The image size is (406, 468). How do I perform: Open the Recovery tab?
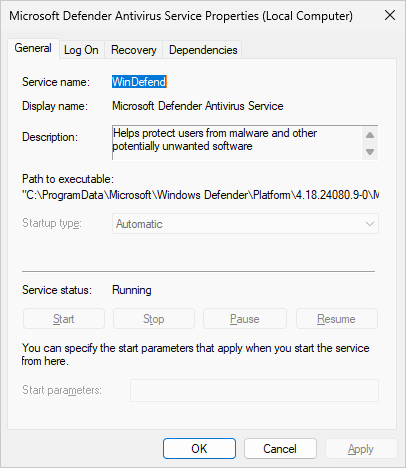(x=134, y=50)
